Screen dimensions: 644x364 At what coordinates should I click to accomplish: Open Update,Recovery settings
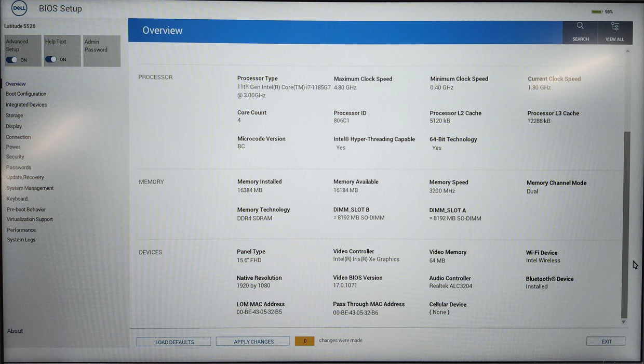coord(24,177)
